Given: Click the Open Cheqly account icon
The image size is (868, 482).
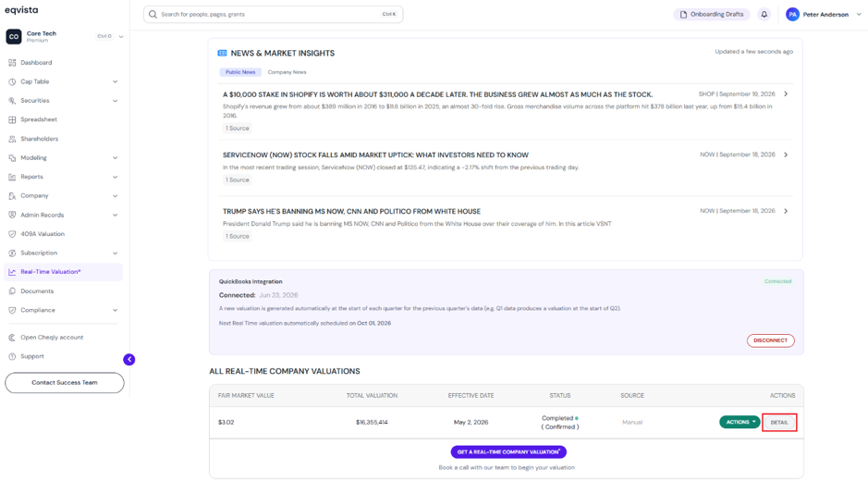Looking at the screenshot, I should [12, 338].
